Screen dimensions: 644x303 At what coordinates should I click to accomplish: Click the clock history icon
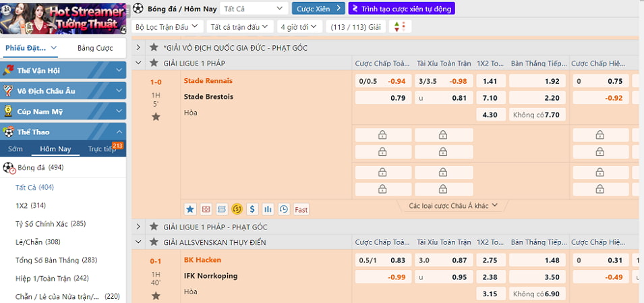pyautogui.click(x=284, y=209)
